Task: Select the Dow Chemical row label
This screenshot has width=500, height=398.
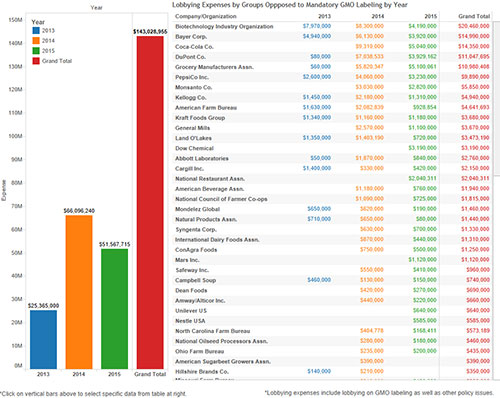Action: coord(194,148)
